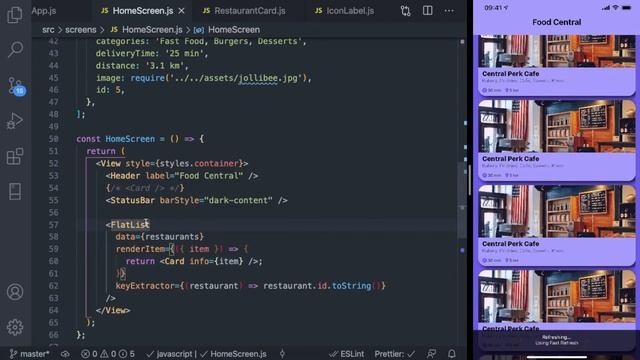The width and height of the screenshot is (640, 360).
Task: Click the Fast Refresh banner in simulator
Action: (x=556, y=340)
